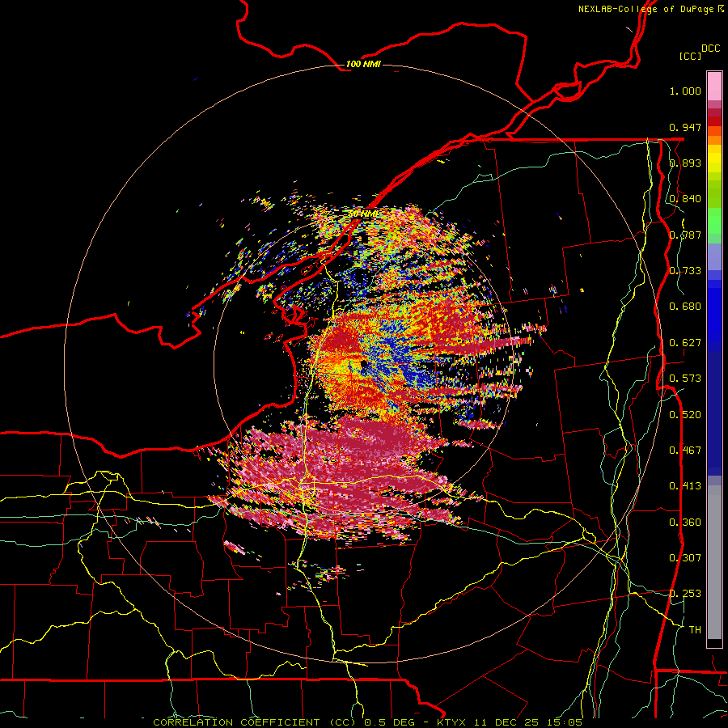Click the KTYX radar site black dot
Screen dimensions: 728x728
pyautogui.click(x=364, y=365)
